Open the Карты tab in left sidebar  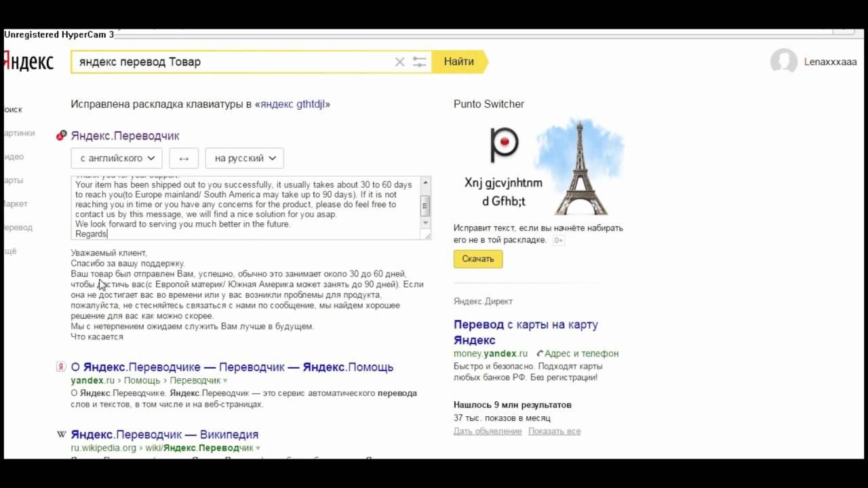pos(14,180)
